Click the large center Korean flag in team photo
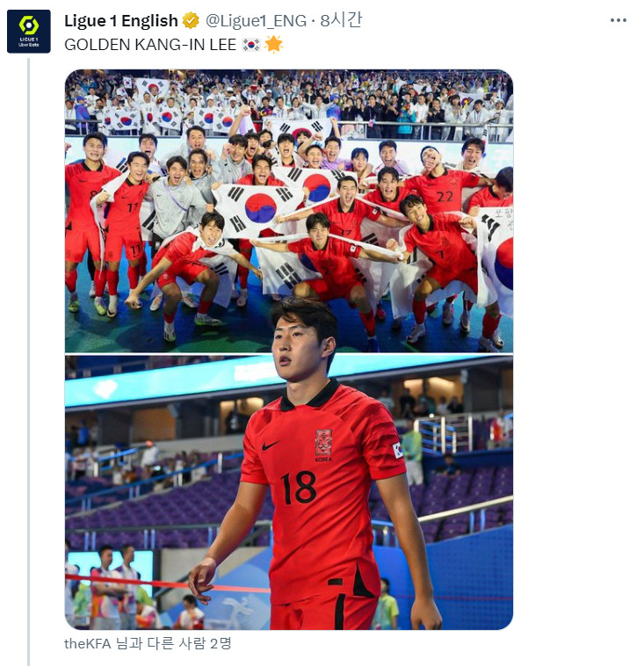The image size is (644, 666). pos(259,209)
